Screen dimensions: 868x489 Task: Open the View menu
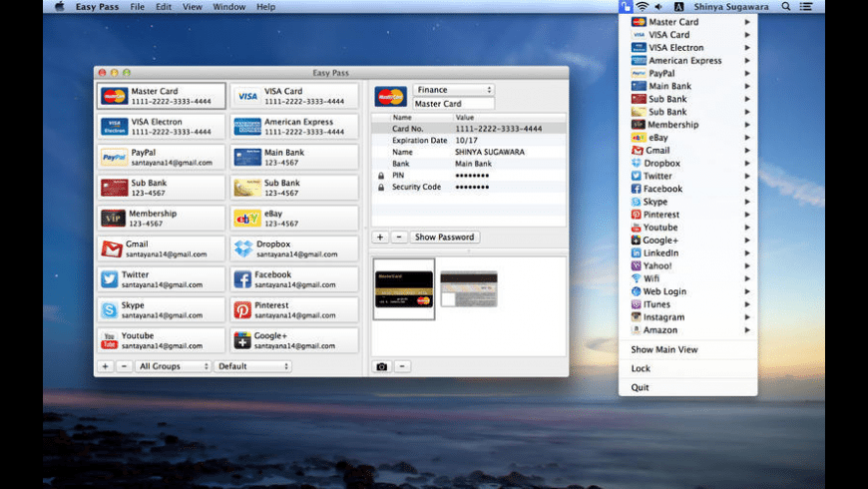point(193,7)
